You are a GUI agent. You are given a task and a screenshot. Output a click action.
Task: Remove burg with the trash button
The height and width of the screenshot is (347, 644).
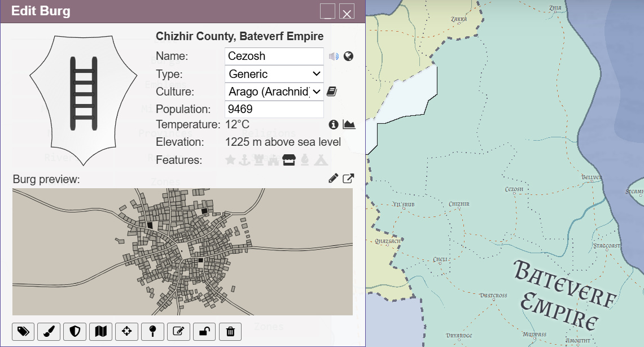coord(230,331)
